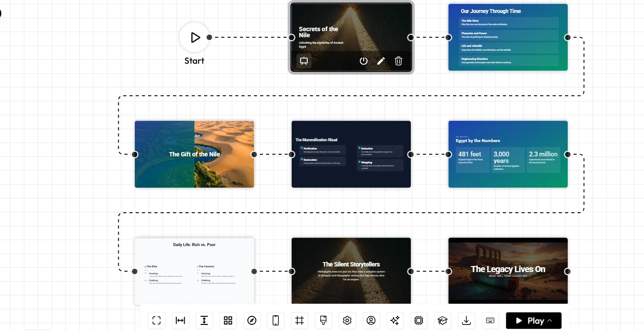Click right connector dot of The Legacy Lives On
Image resolution: width=644 pixels, height=331 pixels.
pyautogui.click(x=568, y=271)
